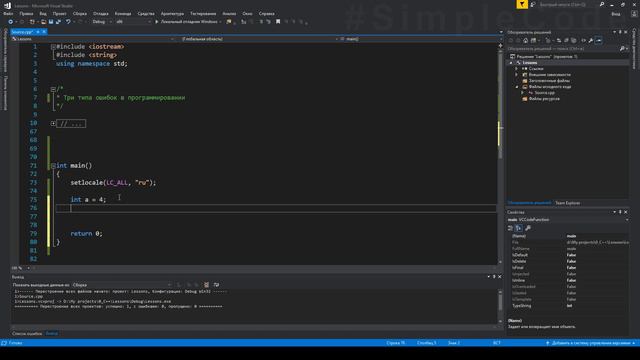
Task: Pin the Source.cpp tab
Action: (x=38, y=32)
